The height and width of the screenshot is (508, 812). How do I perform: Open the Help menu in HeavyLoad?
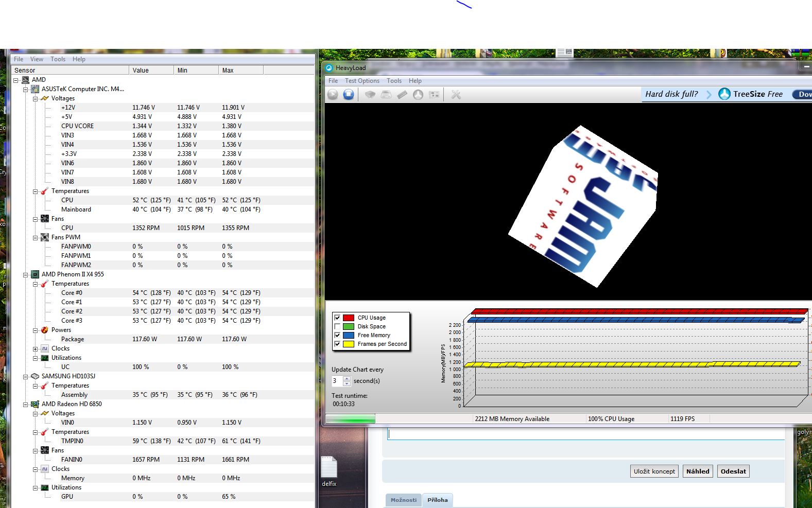pos(415,81)
